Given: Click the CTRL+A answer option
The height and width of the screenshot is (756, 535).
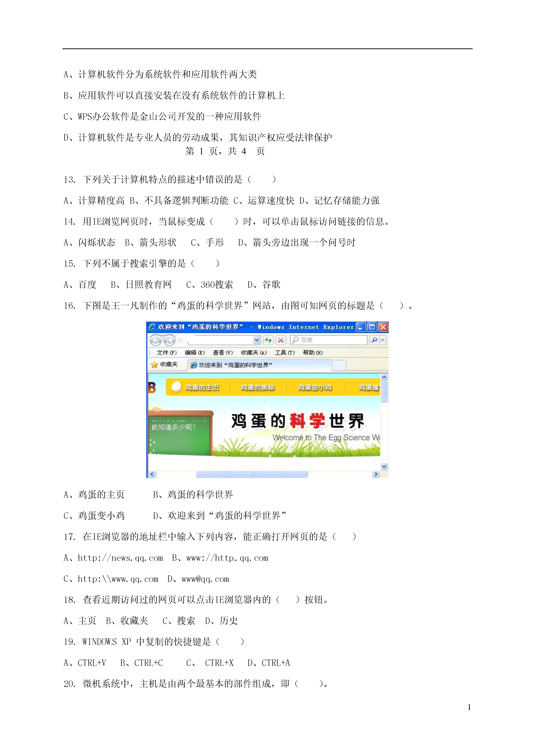Looking at the screenshot, I should (x=269, y=663).
